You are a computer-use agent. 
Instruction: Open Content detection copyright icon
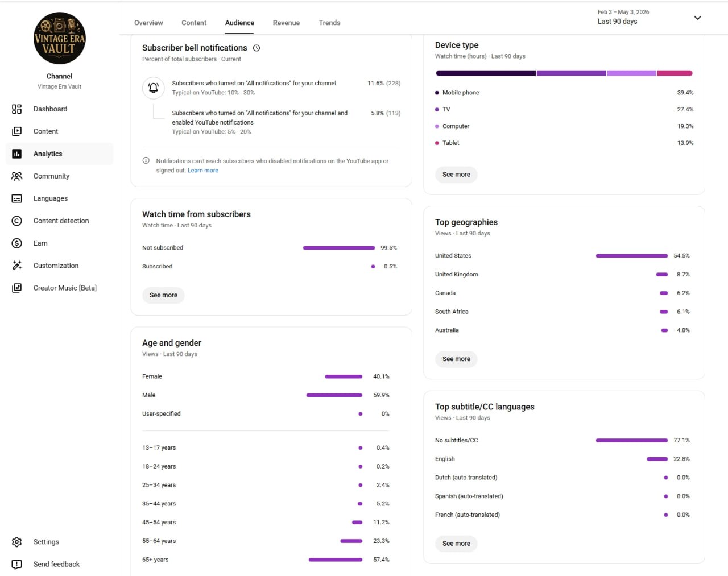17,221
